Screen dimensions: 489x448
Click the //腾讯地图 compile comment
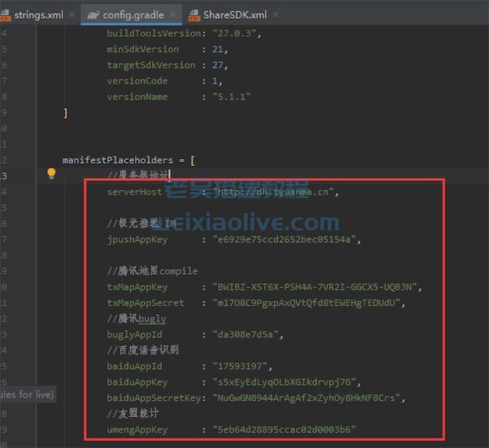[152, 271]
